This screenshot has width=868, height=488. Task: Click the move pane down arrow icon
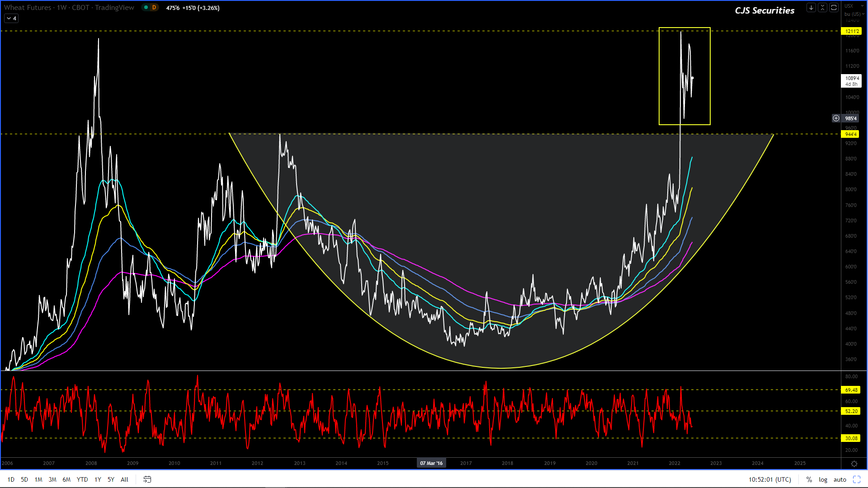tap(811, 8)
